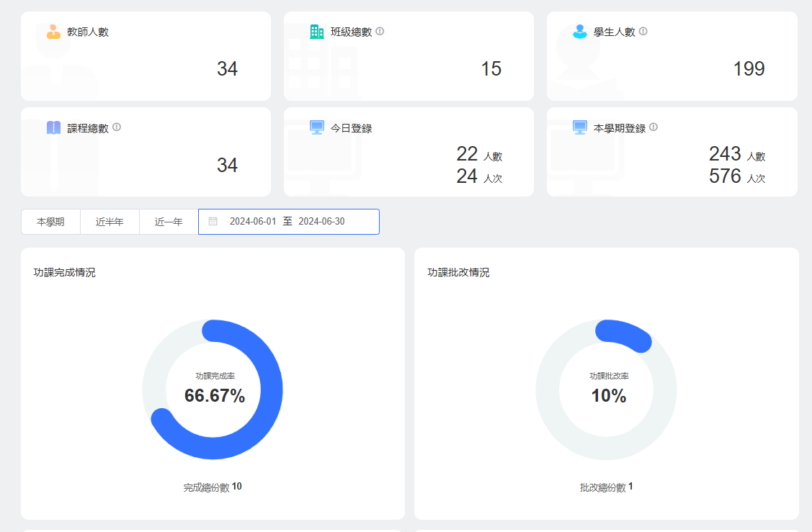
Task: Click the 10% text in grading chart
Action: click(609, 396)
